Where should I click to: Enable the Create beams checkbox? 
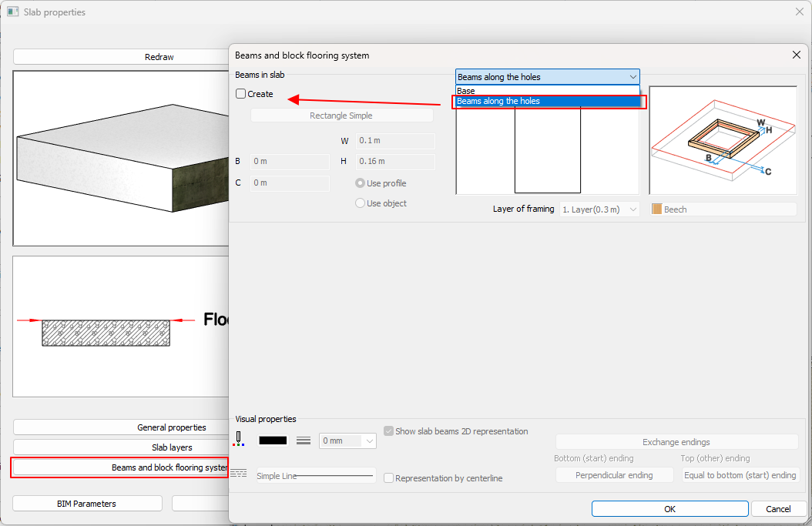241,94
